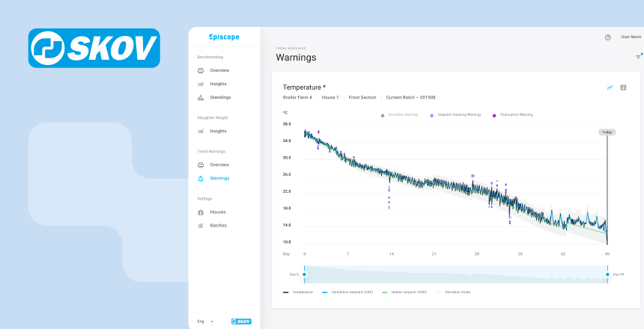Click the Today marker on chart
Viewport: 644px width, 329px height.
(x=607, y=132)
